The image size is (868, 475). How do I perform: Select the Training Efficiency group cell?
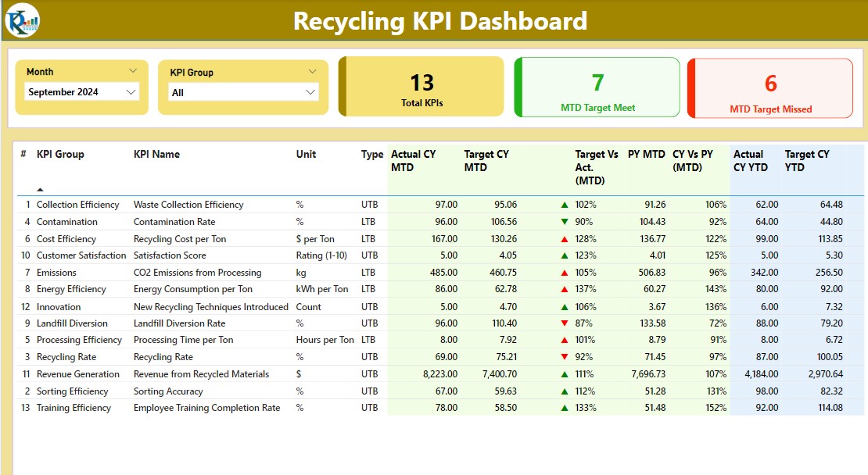click(74, 408)
